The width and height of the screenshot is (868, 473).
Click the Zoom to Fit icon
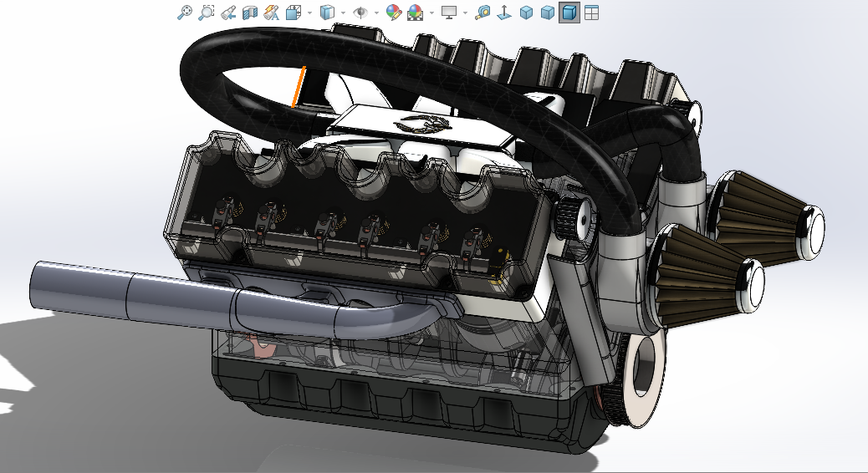[x=184, y=13]
